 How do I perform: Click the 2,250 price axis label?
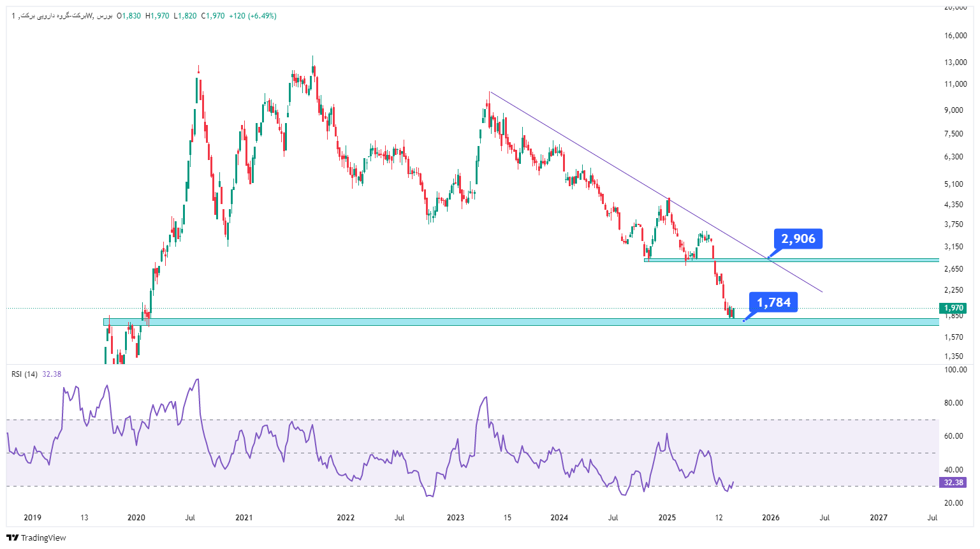point(954,291)
